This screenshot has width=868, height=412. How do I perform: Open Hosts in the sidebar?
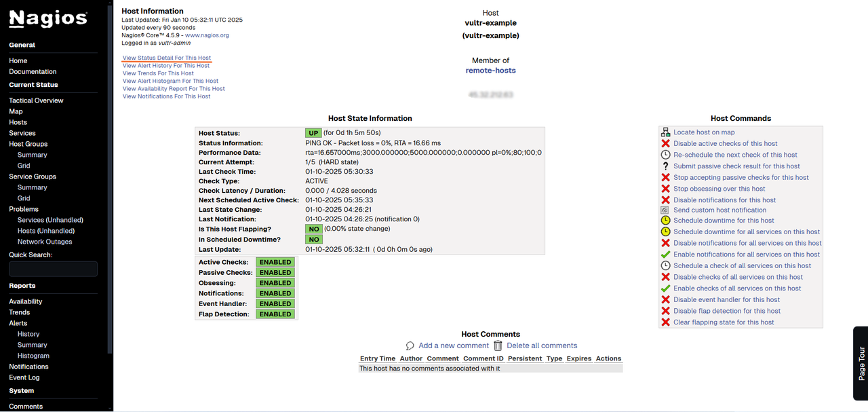tap(18, 122)
